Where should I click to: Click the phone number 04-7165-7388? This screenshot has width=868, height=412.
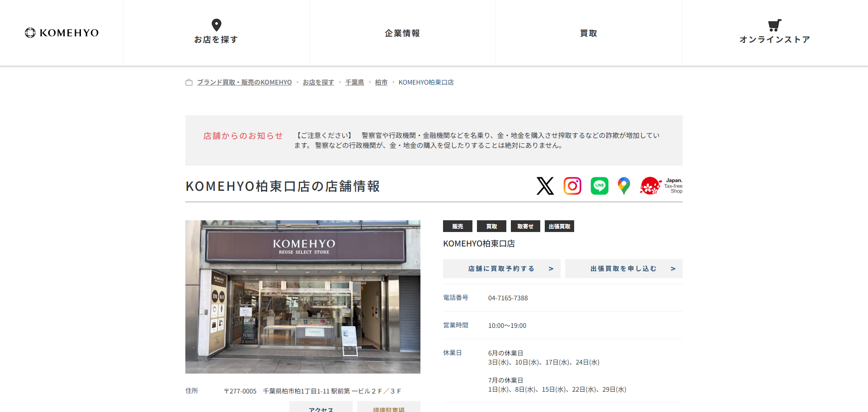click(x=508, y=298)
